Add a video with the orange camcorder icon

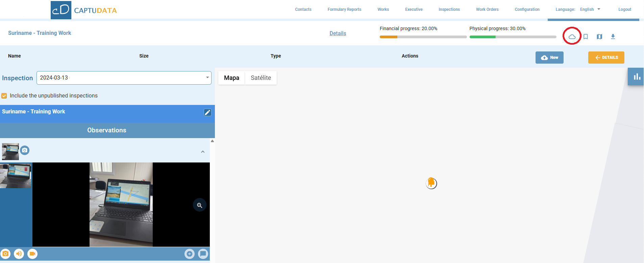32,254
